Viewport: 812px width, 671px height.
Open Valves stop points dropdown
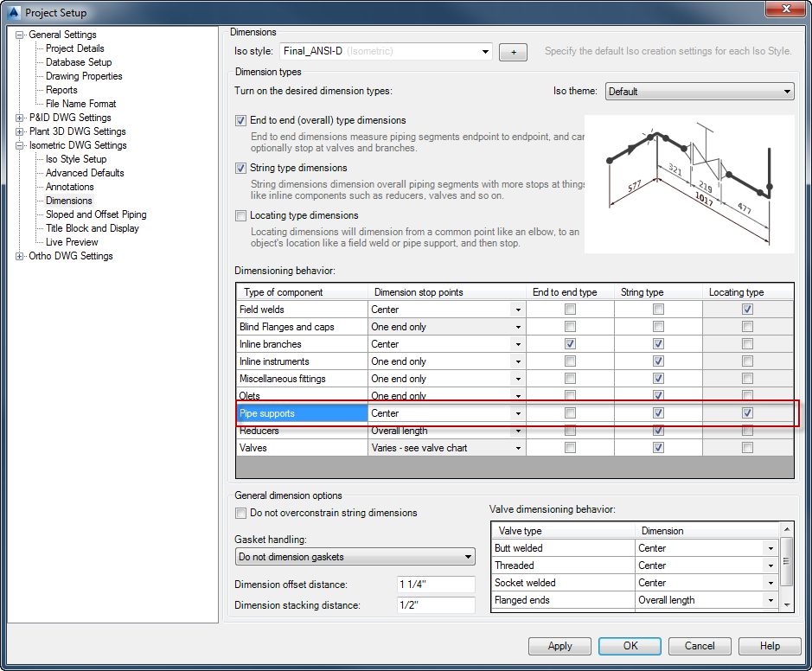coord(518,448)
